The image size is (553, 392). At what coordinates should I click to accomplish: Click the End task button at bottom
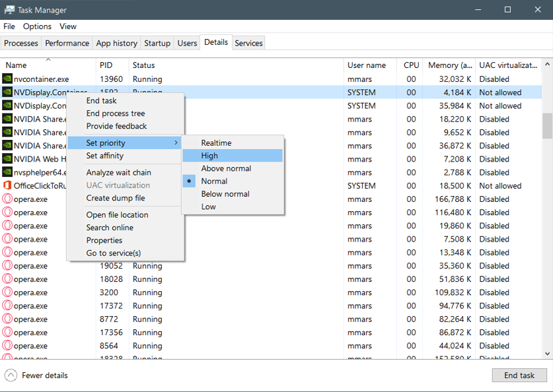519,376
